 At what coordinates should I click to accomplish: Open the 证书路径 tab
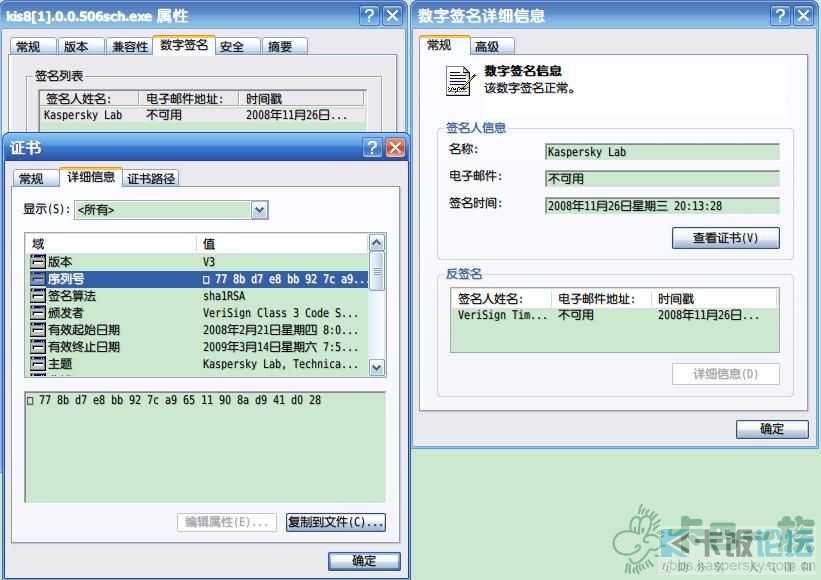pyautogui.click(x=151, y=179)
